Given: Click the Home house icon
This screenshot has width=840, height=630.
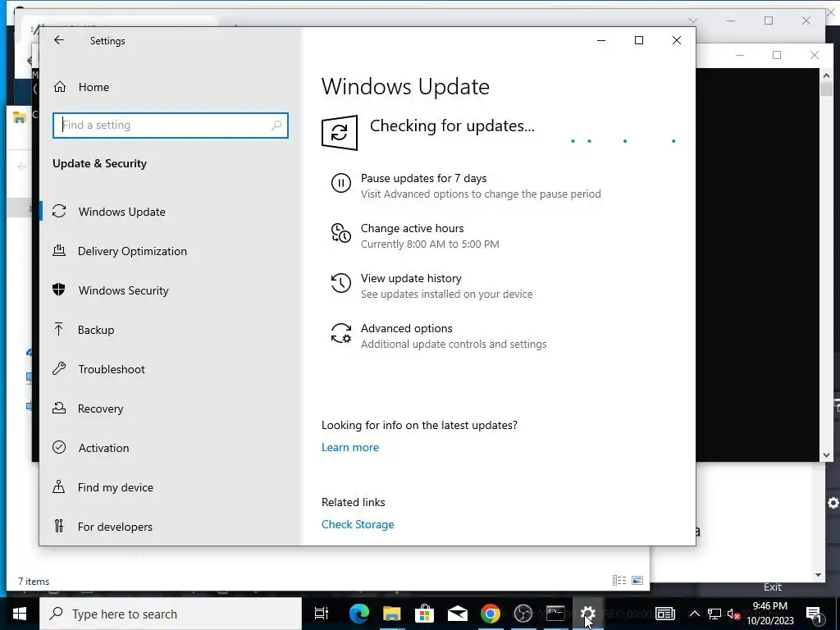Looking at the screenshot, I should point(59,87).
